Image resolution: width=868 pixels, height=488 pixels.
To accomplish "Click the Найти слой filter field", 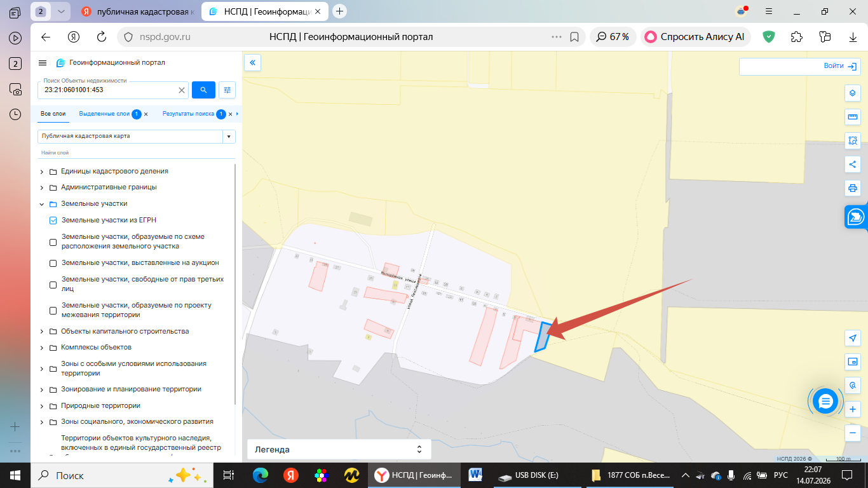I will click(137, 152).
